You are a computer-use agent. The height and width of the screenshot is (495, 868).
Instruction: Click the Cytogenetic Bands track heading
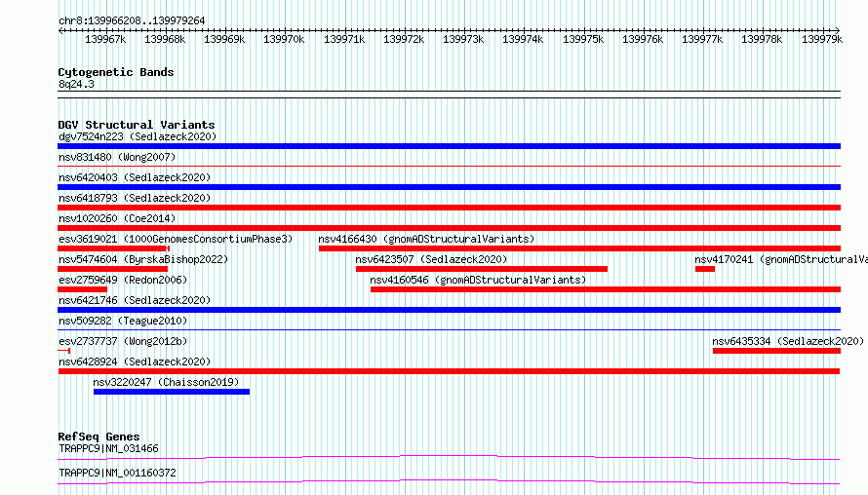click(116, 72)
